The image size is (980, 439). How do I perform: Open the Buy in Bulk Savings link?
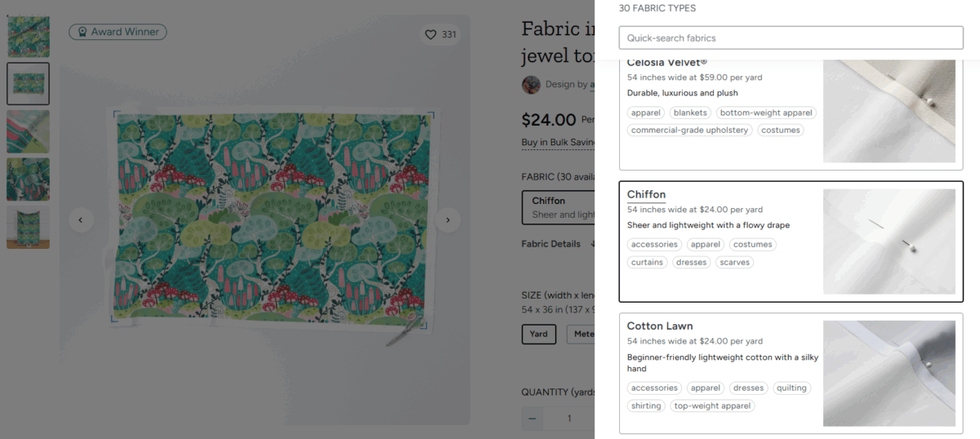[x=559, y=142]
